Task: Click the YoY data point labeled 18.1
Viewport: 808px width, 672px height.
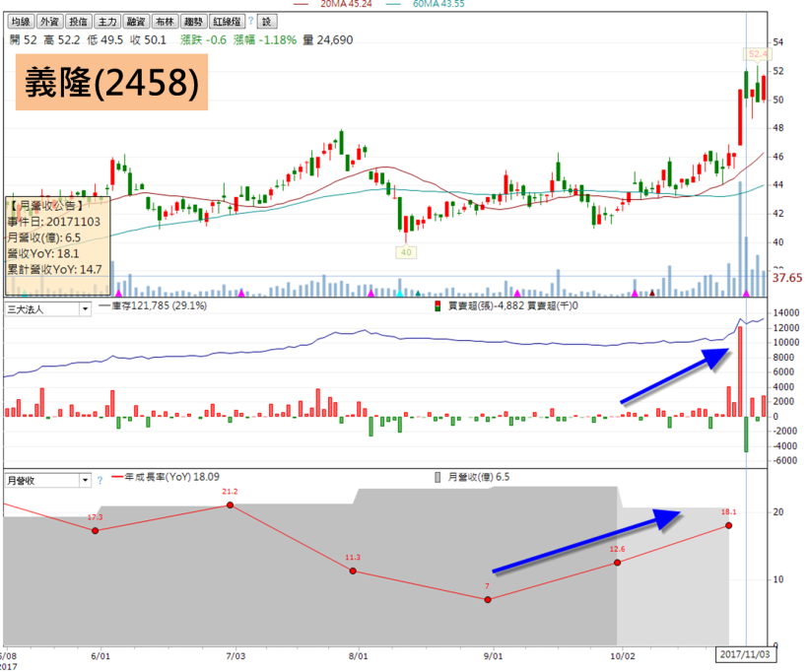Action: (x=728, y=525)
